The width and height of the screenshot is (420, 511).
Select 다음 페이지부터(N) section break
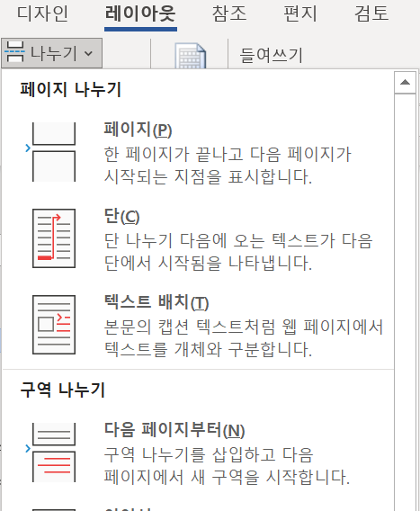click(x=174, y=430)
